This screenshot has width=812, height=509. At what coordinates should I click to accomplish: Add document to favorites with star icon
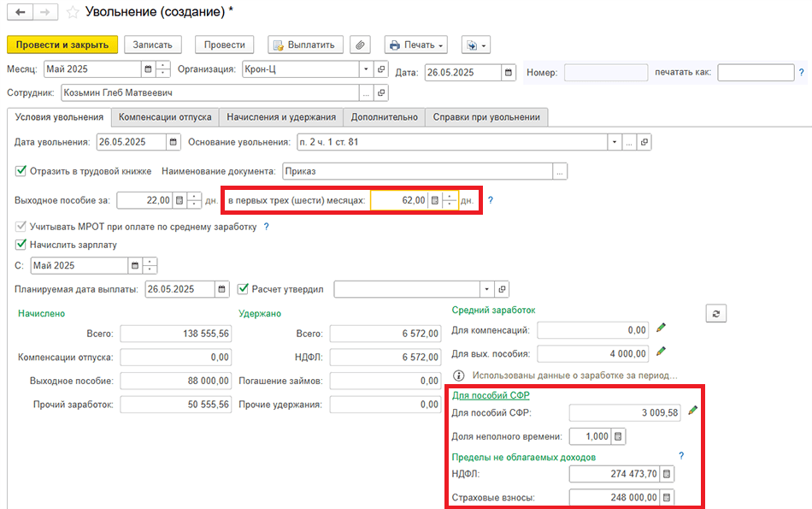[73, 13]
